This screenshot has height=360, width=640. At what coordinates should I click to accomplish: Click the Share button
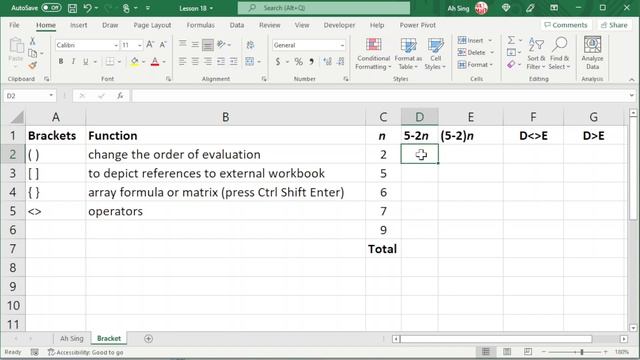pyautogui.click(x=614, y=25)
